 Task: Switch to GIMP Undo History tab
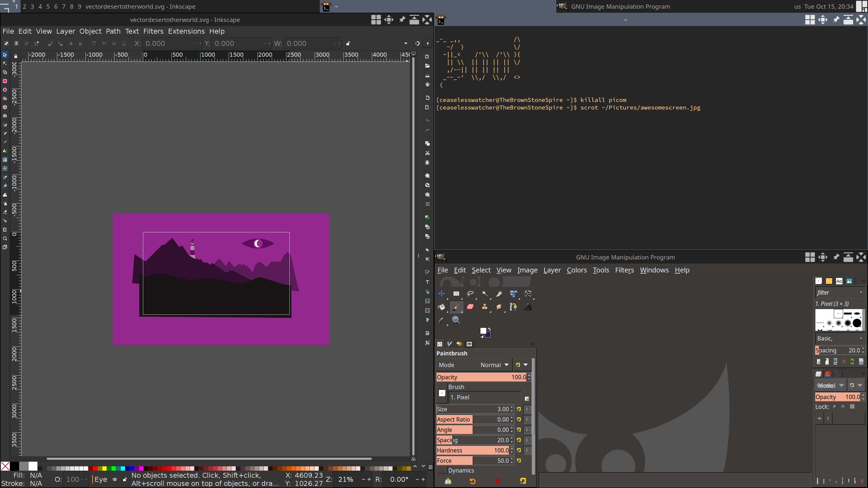[x=459, y=344]
